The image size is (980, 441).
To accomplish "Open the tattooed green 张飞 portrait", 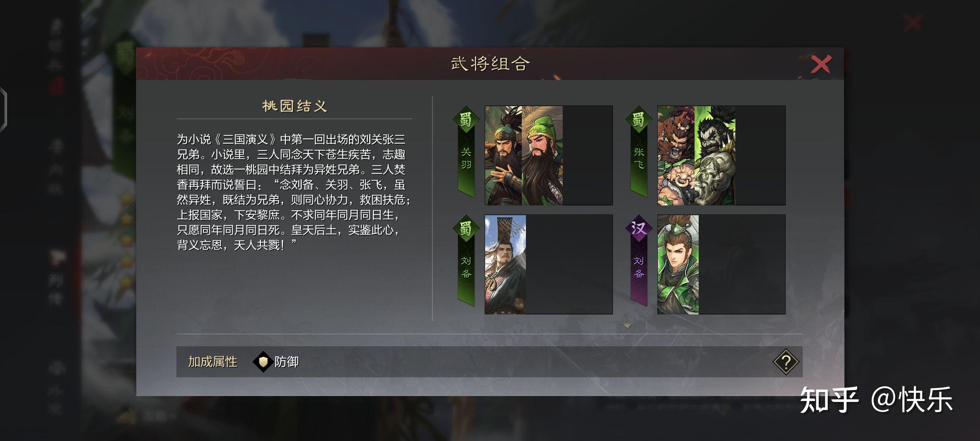I will pos(715,156).
